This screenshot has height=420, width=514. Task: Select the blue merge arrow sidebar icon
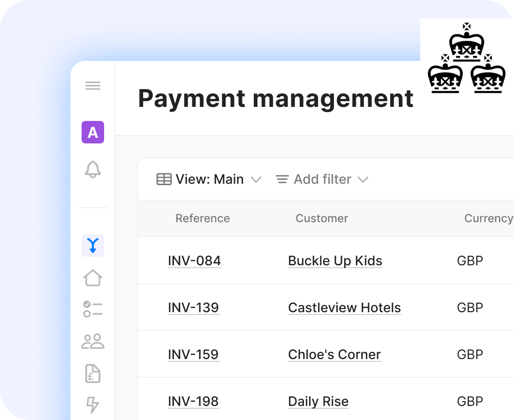coord(93,245)
